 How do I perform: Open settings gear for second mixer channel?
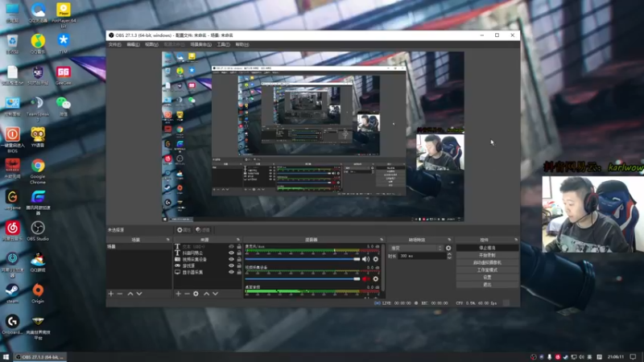pyautogui.click(x=375, y=279)
